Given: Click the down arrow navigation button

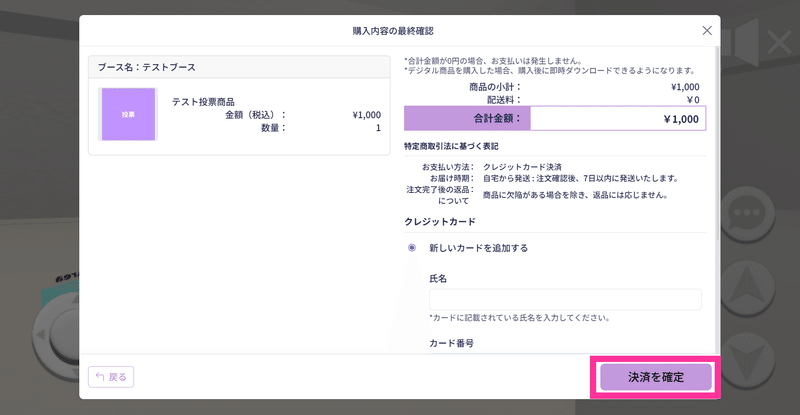Looking at the screenshot, I should pyautogui.click(x=747, y=360).
